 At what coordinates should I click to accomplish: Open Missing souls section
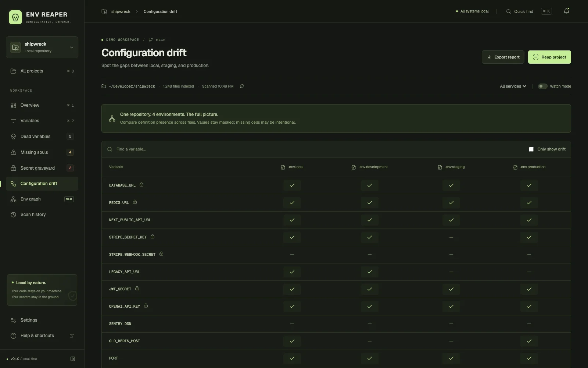[42, 152]
